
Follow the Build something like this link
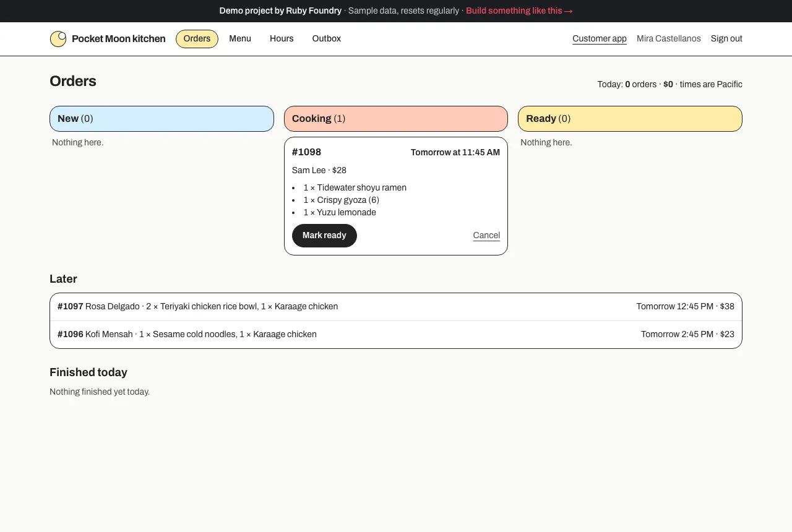coord(519,11)
